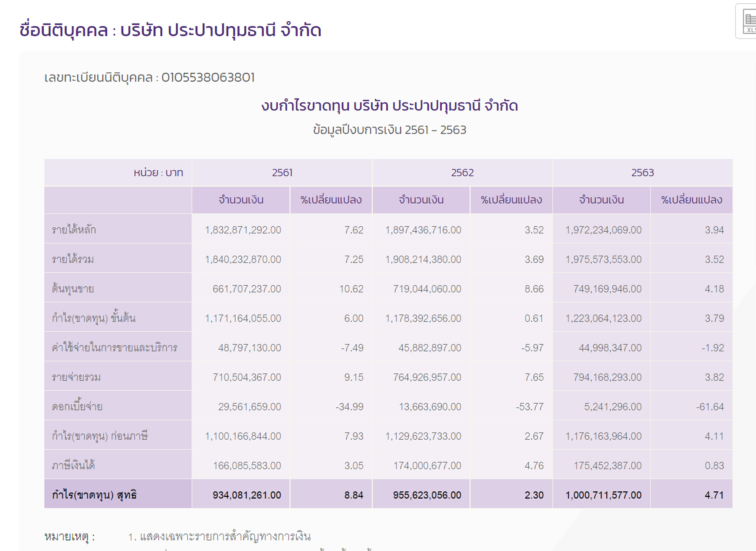Click the 2563 year column header
The image size is (756, 551).
point(642,173)
